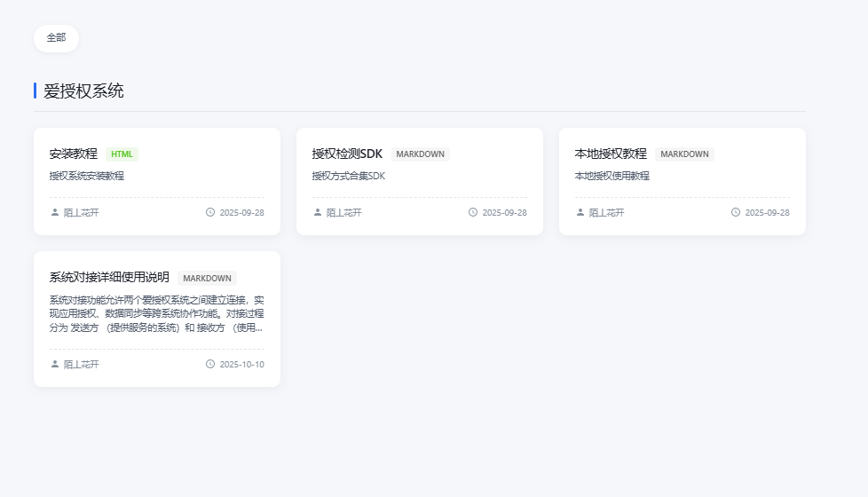Click the 系统对接功能 description paragraph
Image resolution: width=868 pixels, height=497 pixels.
(156, 314)
